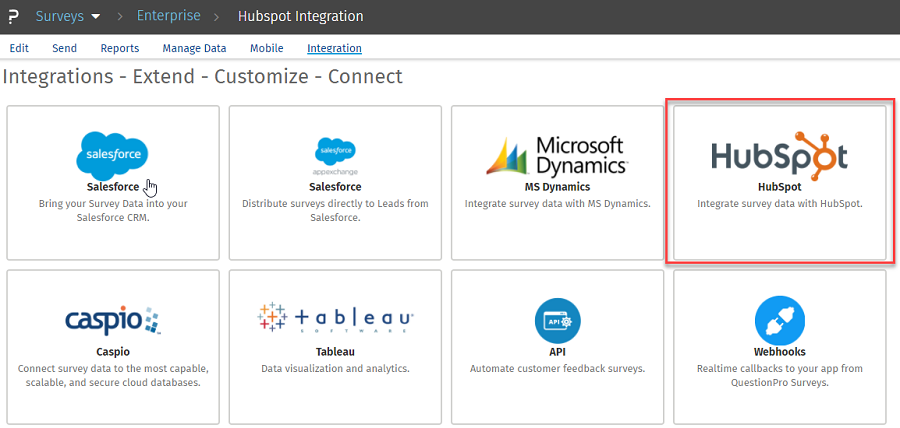The width and height of the screenshot is (900, 428).
Task: Click the Tableau logo
Action: tap(335, 318)
